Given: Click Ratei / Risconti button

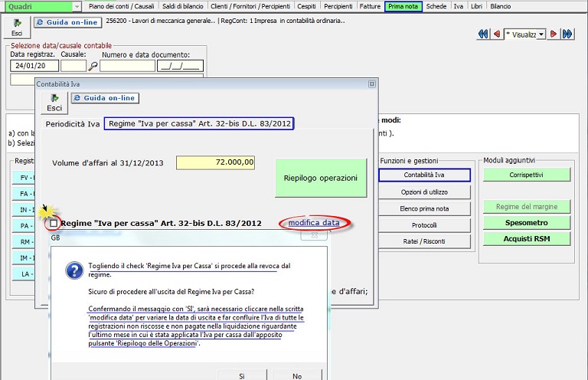Looking at the screenshot, I should [424, 241].
